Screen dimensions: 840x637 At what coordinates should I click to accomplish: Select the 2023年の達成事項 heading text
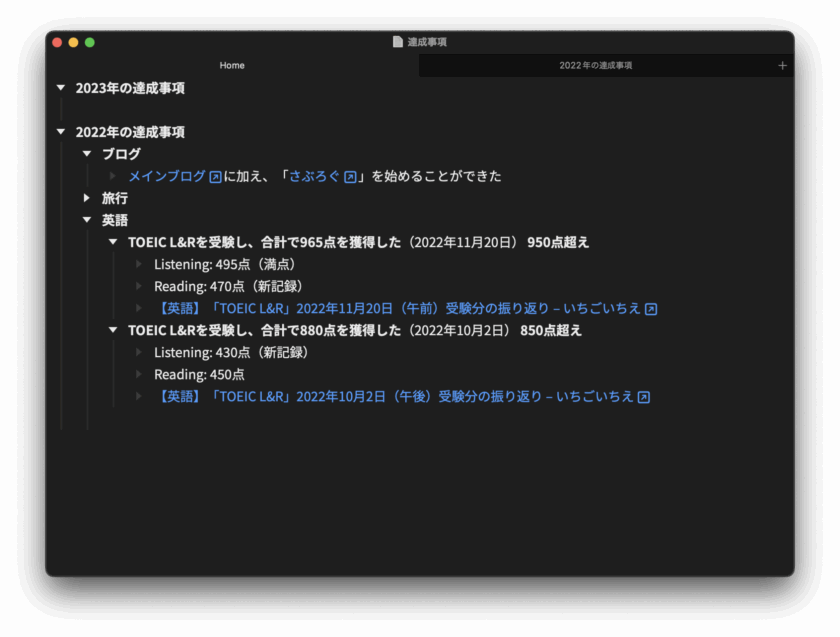(130, 88)
